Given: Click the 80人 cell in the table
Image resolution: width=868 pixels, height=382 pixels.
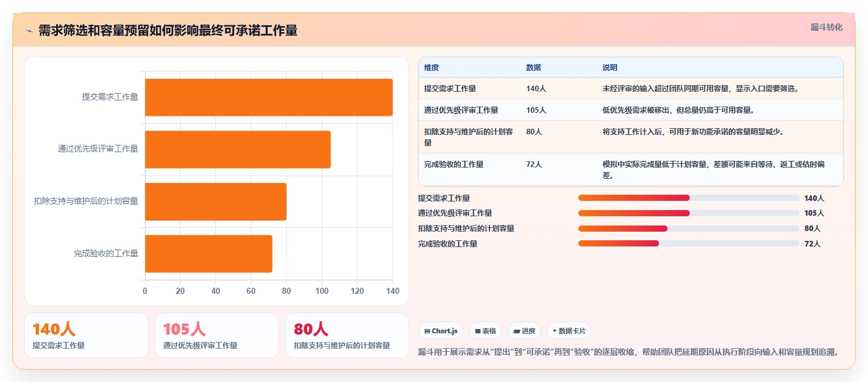Looking at the screenshot, I should click(534, 132).
